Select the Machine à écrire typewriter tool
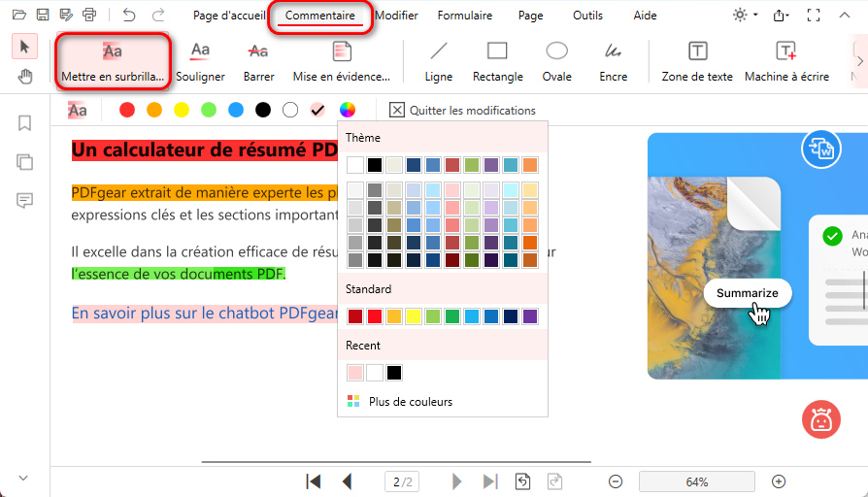This screenshot has width=868, height=497. pyautogui.click(x=786, y=61)
